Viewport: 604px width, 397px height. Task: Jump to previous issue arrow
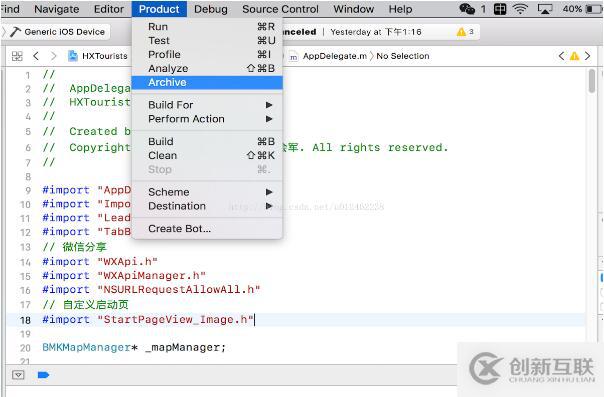(x=562, y=56)
